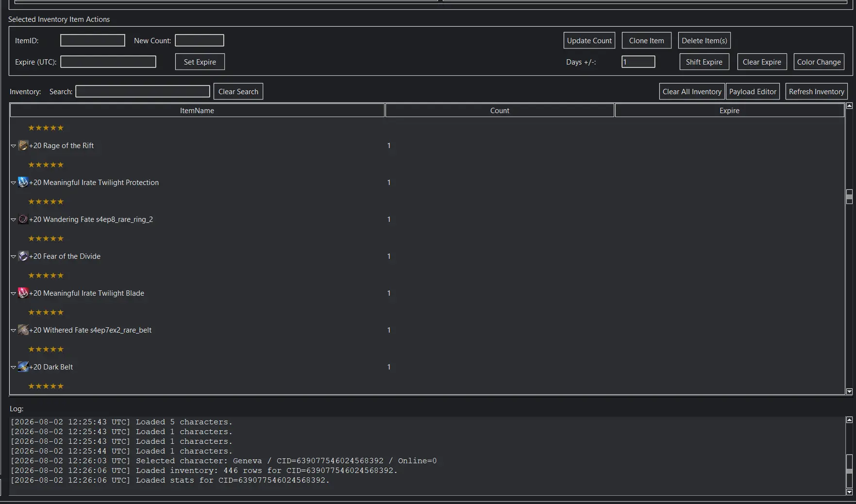Sort by the Expire column header
The width and height of the screenshot is (856, 504).
click(729, 110)
